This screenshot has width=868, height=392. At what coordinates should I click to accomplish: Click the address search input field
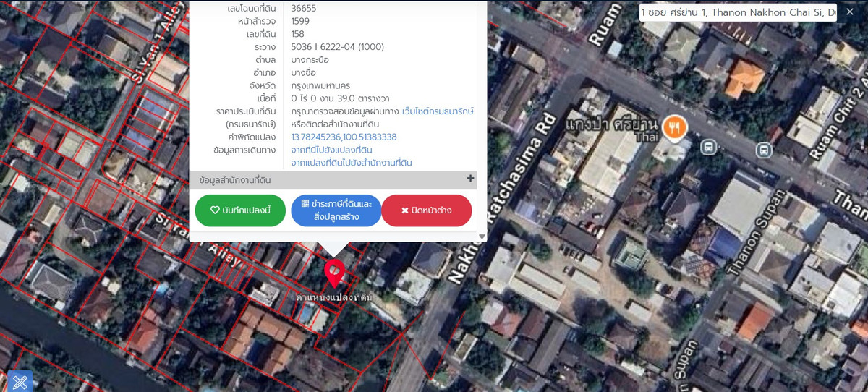[738, 12]
